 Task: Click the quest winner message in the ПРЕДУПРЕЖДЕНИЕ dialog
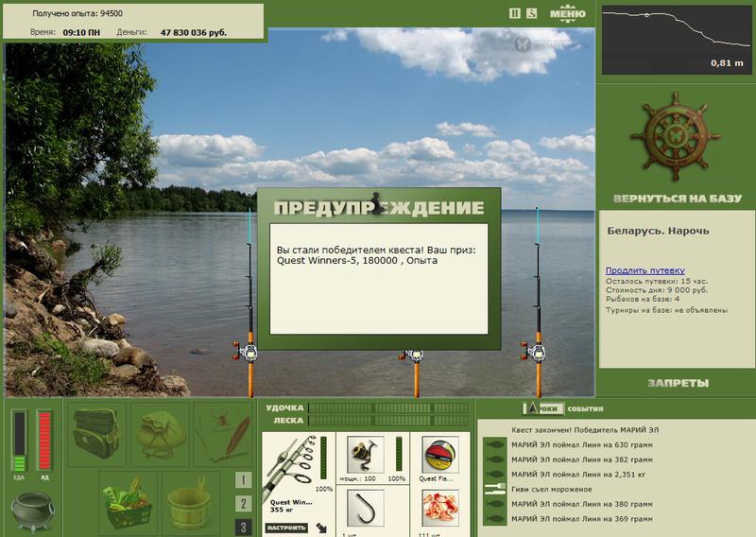[x=376, y=255]
